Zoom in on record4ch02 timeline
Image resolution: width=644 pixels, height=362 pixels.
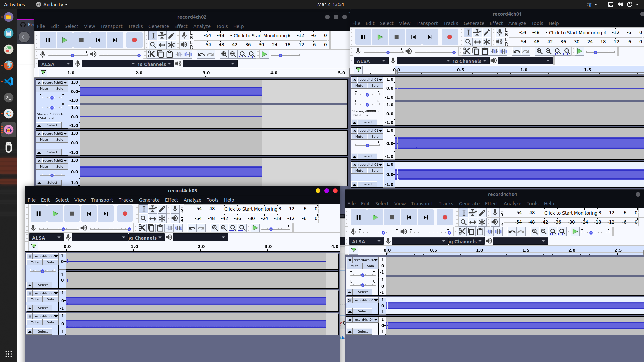[224, 54]
